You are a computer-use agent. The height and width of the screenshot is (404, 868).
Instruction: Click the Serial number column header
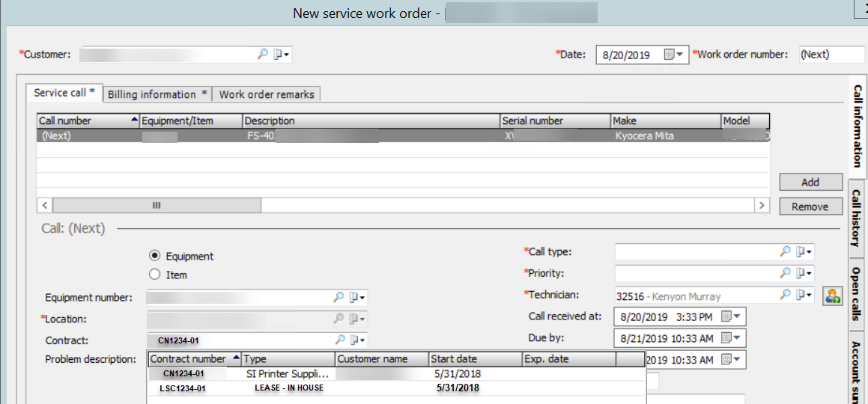(555, 121)
